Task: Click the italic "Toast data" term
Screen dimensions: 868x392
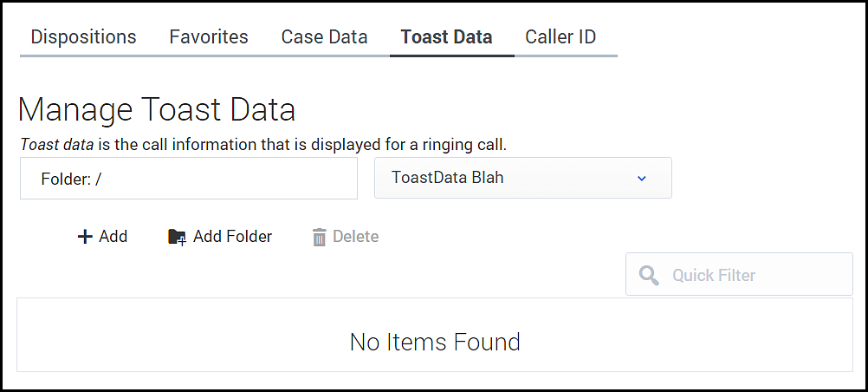Action: 56,144
